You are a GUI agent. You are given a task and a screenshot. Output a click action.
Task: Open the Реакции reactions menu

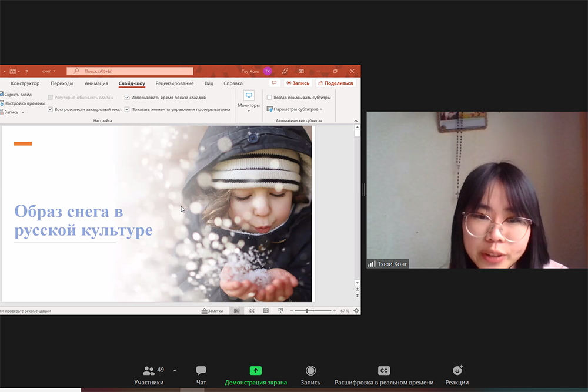tap(457, 375)
